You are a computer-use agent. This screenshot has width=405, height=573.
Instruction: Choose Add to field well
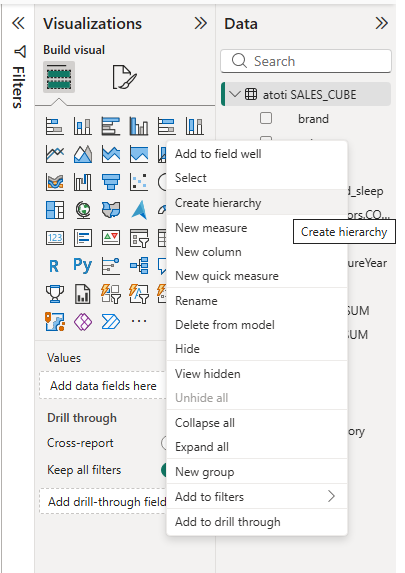click(257, 153)
